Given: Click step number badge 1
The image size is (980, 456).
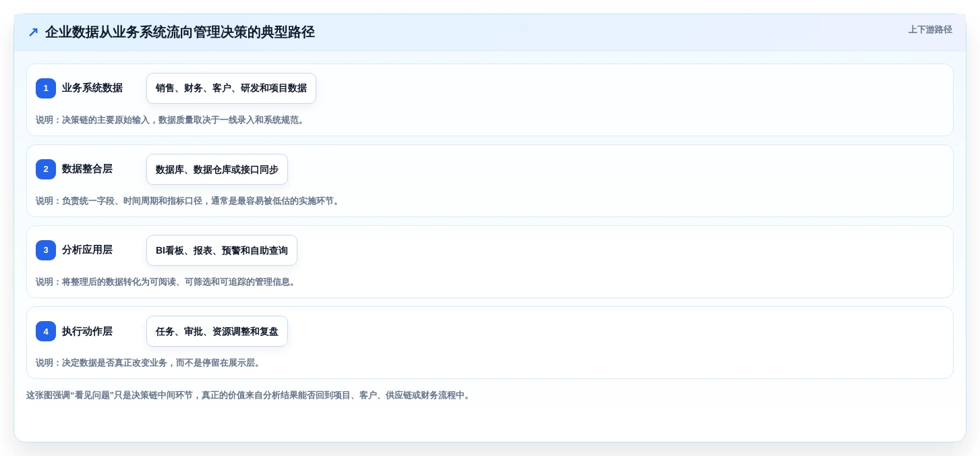Looking at the screenshot, I should coord(46,88).
